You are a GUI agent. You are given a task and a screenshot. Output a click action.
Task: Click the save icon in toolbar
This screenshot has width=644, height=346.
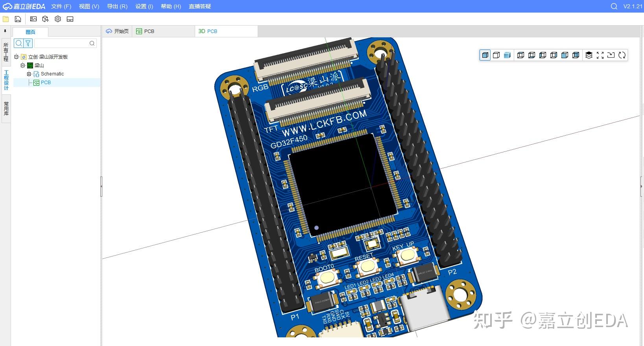click(18, 19)
